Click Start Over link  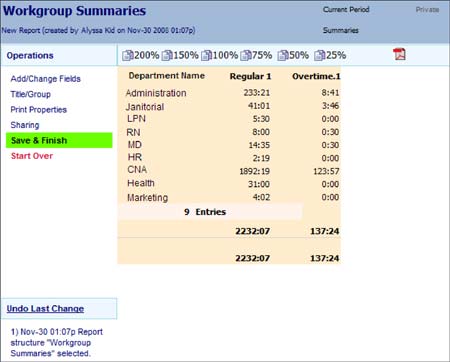click(32, 156)
